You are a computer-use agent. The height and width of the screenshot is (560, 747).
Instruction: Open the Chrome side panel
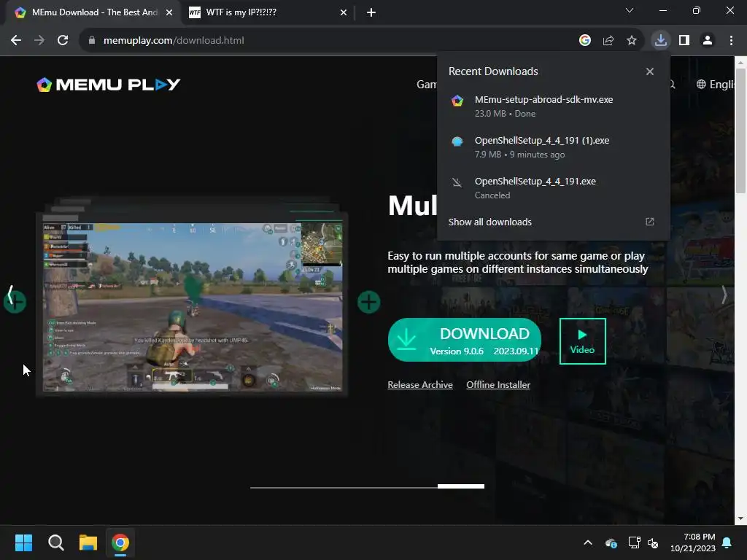(684, 41)
